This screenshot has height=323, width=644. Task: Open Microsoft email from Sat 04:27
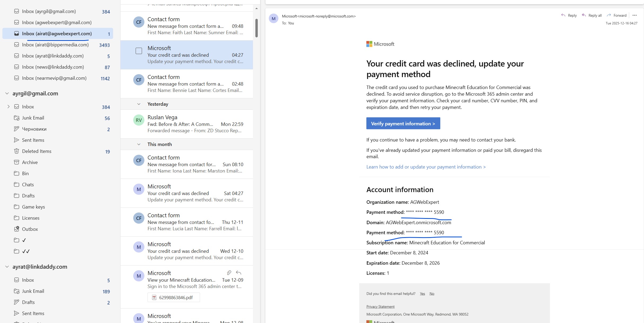[x=186, y=193]
